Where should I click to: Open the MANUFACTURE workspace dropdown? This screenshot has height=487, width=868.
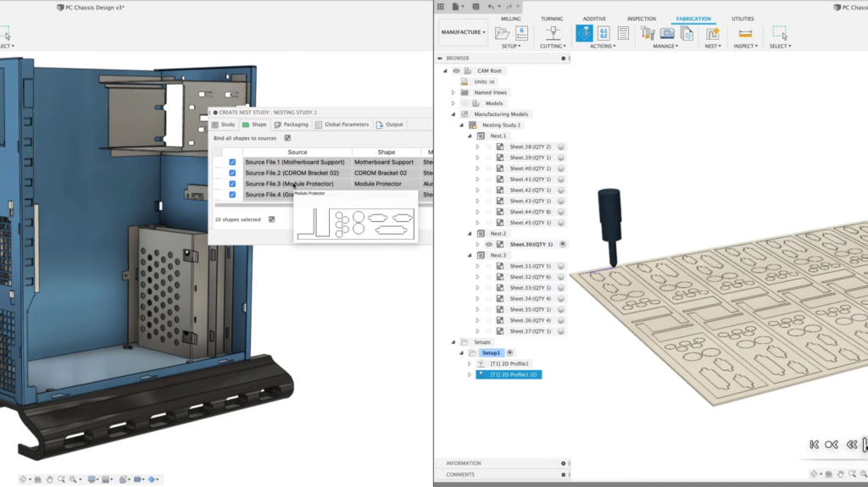pyautogui.click(x=463, y=32)
